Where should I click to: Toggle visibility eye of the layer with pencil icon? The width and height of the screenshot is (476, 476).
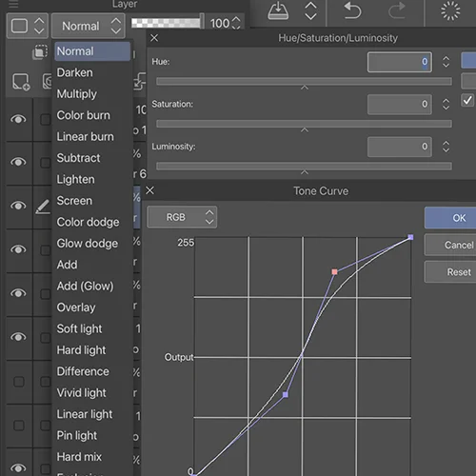[18, 206]
